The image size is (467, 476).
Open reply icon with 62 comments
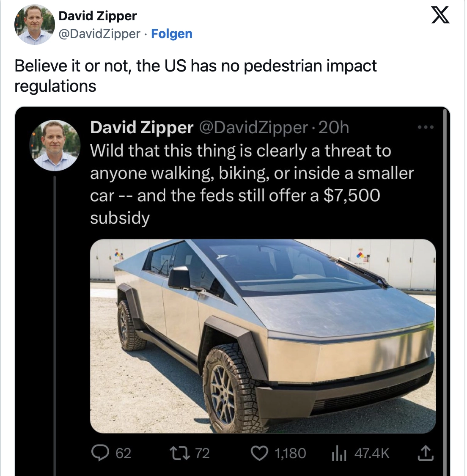[100, 453]
